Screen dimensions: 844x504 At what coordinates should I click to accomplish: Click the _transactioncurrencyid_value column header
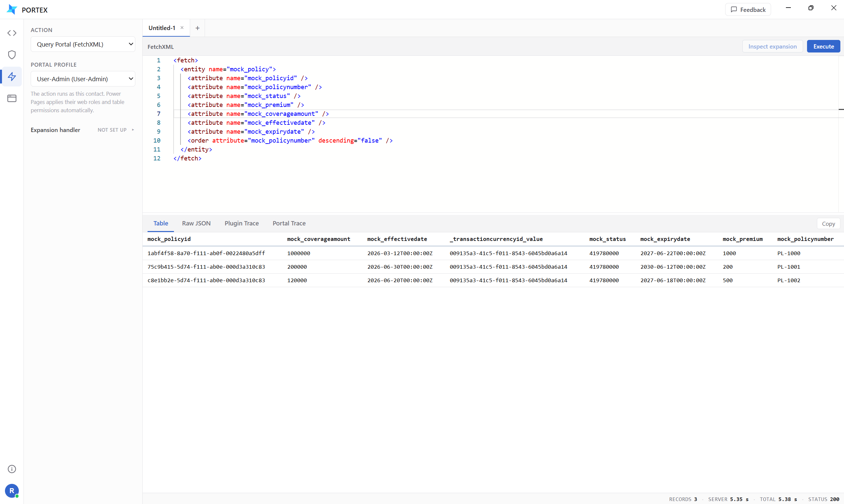pyautogui.click(x=496, y=239)
